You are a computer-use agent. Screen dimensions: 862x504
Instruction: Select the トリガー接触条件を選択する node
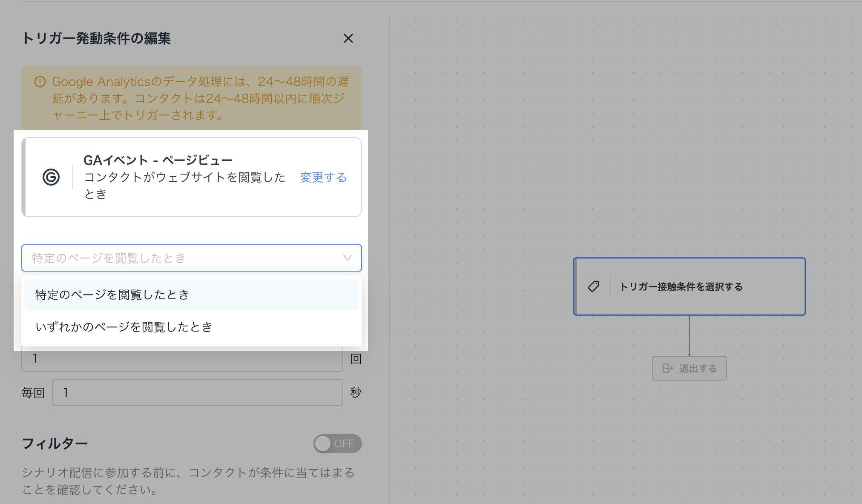click(689, 286)
